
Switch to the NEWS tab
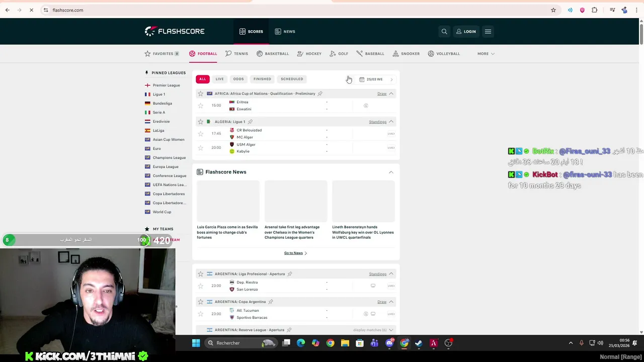pos(285,31)
